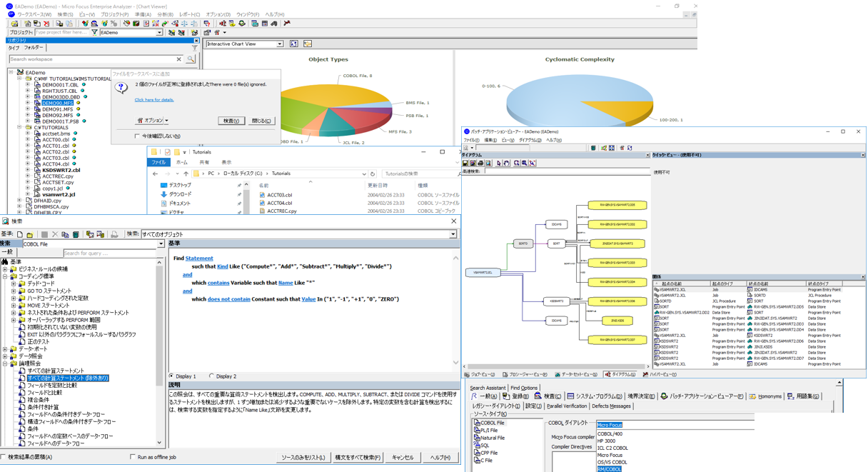
Task: Click the repository panel funnel filter icon
Action: coord(194,48)
